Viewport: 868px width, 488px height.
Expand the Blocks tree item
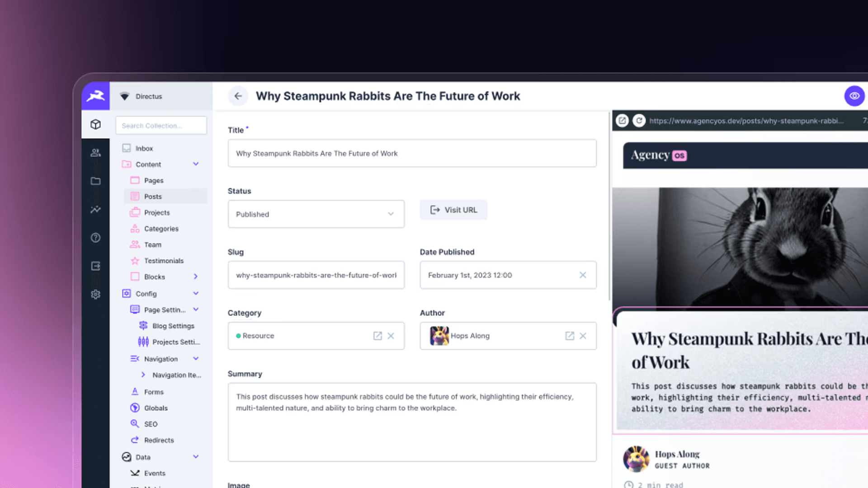click(196, 277)
